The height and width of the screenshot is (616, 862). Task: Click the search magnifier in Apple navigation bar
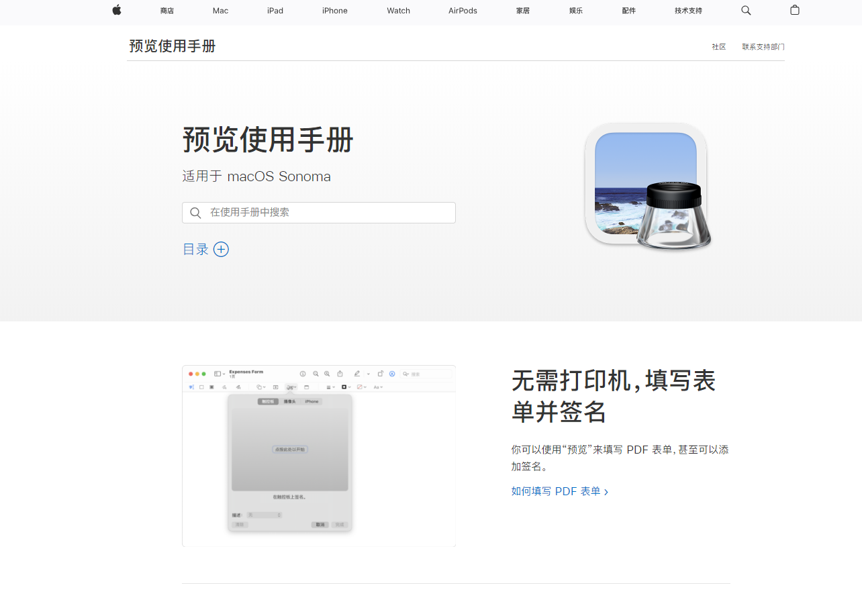[x=746, y=11]
